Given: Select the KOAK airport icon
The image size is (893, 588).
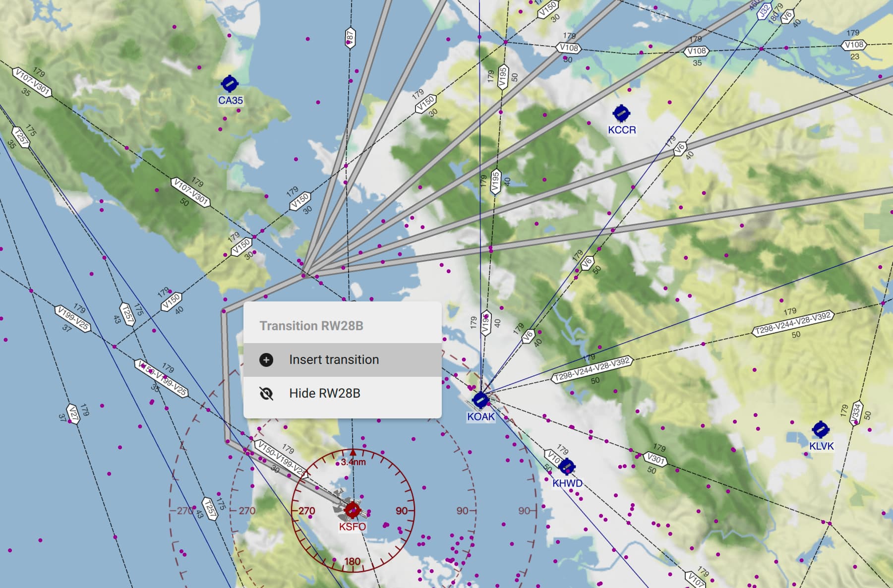Looking at the screenshot, I should point(480,399).
